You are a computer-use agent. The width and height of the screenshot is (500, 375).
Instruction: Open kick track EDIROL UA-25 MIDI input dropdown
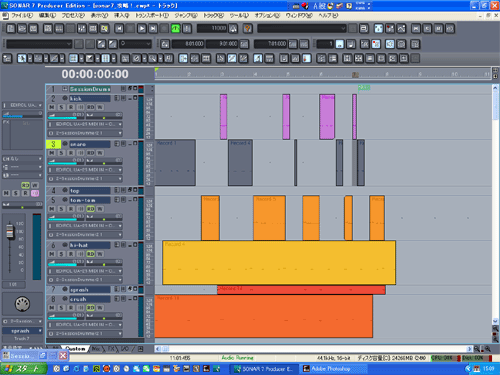tap(85, 124)
